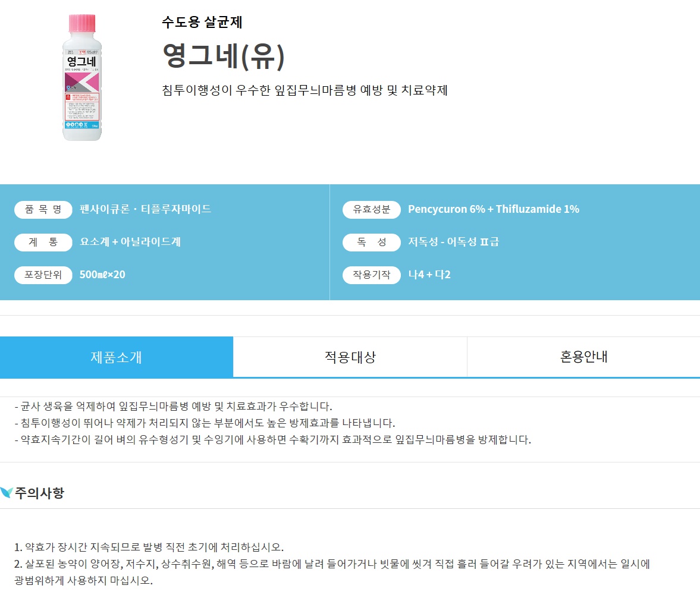The width and height of the screenshot is (700, 601).
Task: Click the 펜사이큐론·티플루자마이드 product name value
Action: pos(145,209)
